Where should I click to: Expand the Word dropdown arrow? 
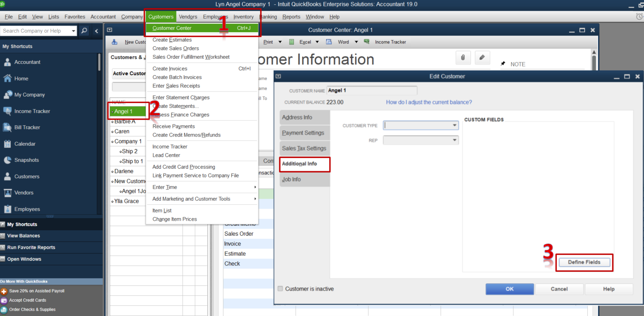pyautogui.click(x=356, y=42)
